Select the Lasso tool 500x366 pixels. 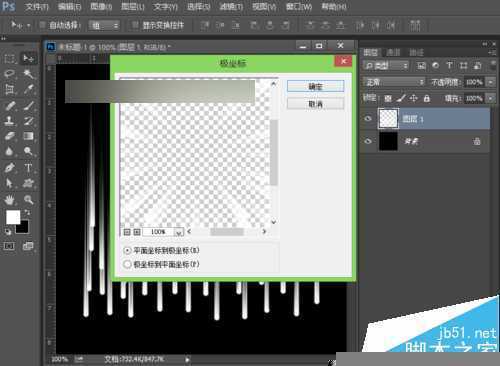pyautogui.click(x=9, y=74)
